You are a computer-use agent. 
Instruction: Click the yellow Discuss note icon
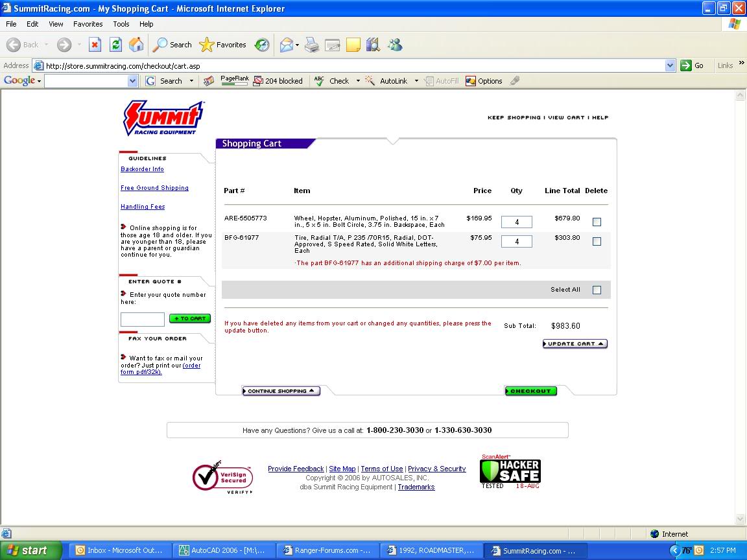point(353,45)
